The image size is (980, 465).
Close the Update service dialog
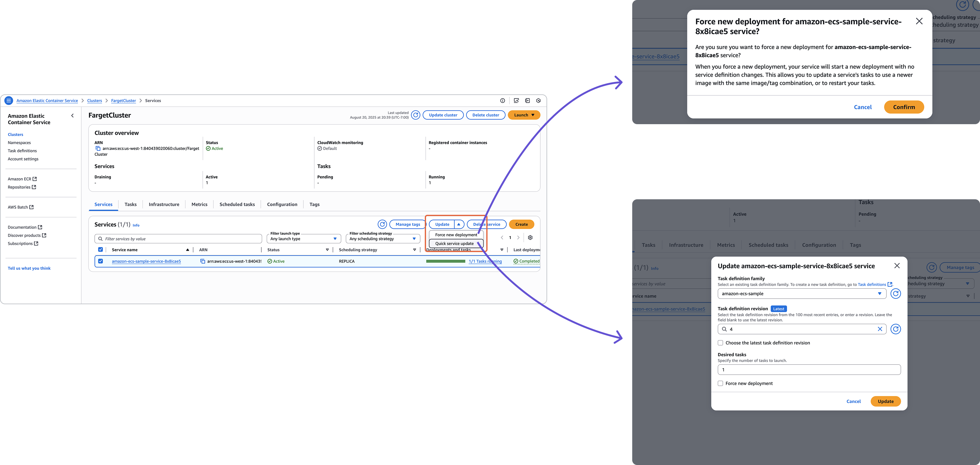[897, 266]
